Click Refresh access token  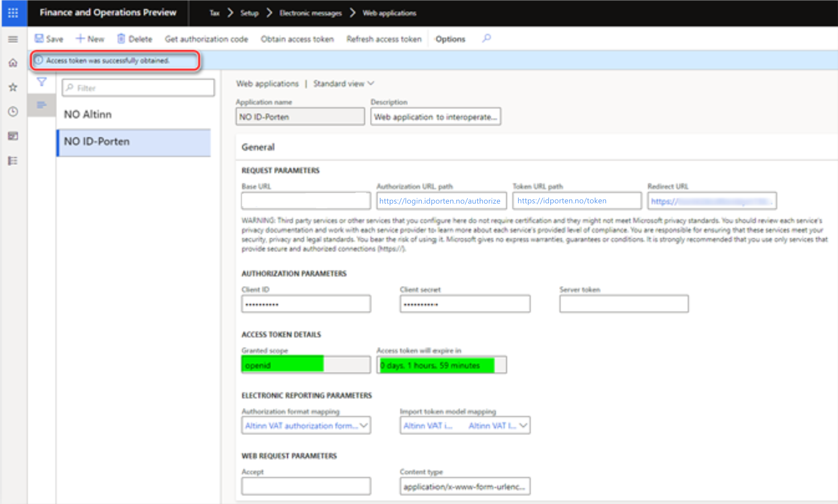(x=384, y=39)
